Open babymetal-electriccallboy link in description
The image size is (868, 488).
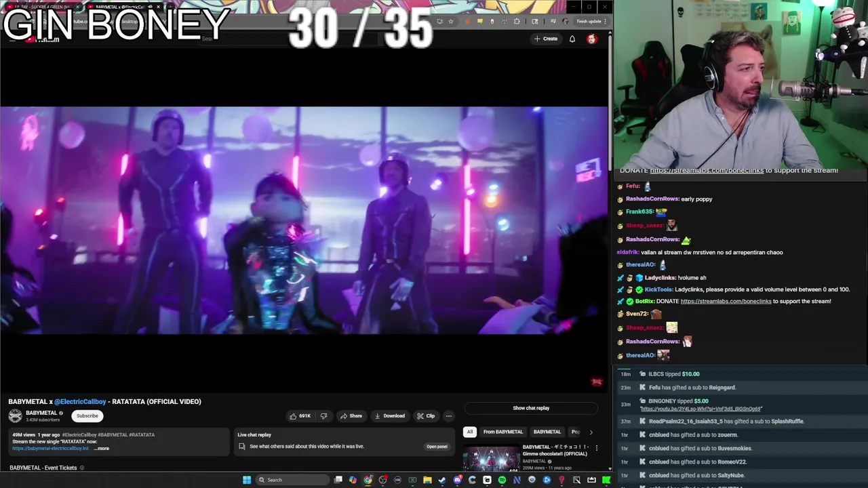pos(50,448)
